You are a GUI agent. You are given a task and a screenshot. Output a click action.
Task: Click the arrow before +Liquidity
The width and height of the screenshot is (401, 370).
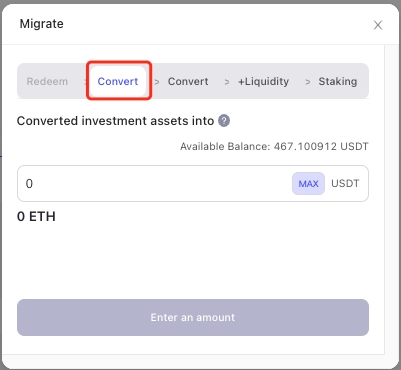227,82
